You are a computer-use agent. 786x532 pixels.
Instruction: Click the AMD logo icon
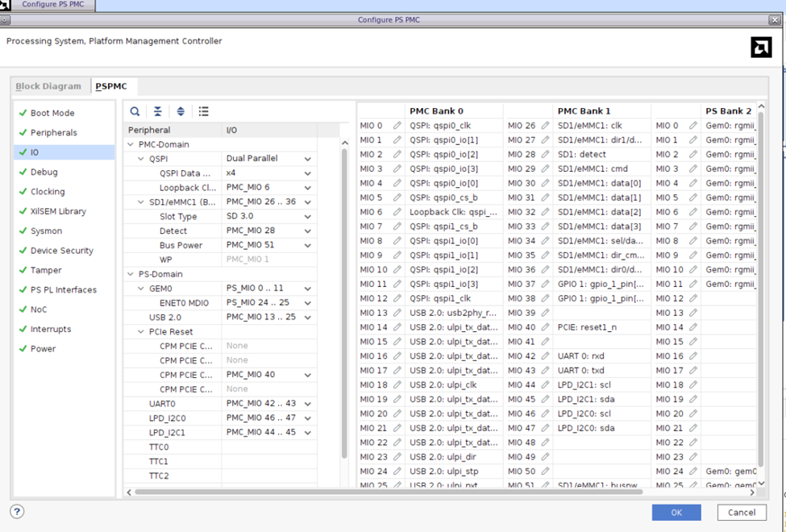click(x=760, y=48)
